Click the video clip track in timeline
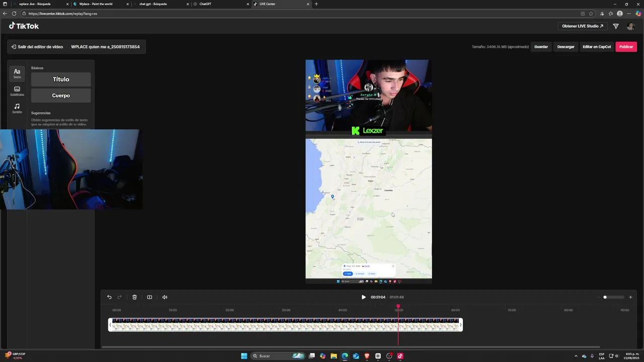This screenshot has width=644, height=362. pyautogui.click(x=285, y=325)
